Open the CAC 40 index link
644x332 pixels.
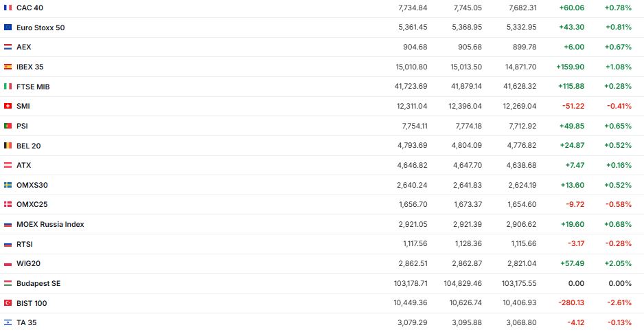click(30, 8)
